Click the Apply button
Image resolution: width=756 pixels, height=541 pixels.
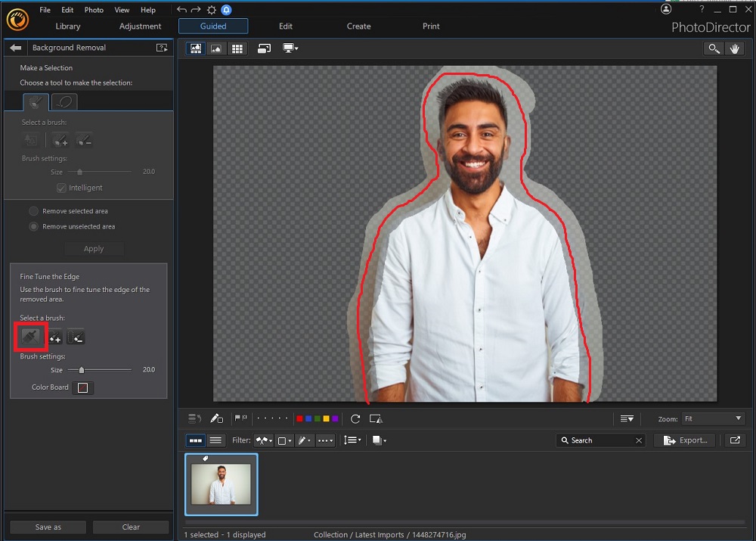pos(94,248)
